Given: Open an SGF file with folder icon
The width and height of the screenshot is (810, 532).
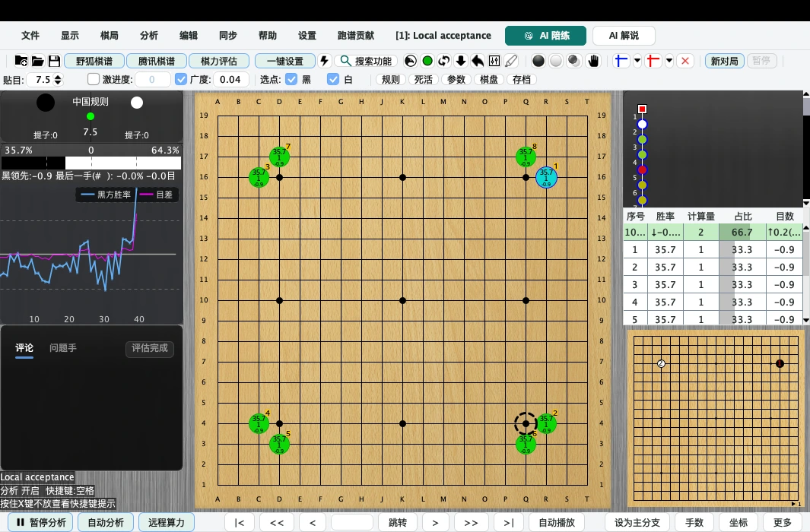Looking at the screenshot, I should coord(38,61).
